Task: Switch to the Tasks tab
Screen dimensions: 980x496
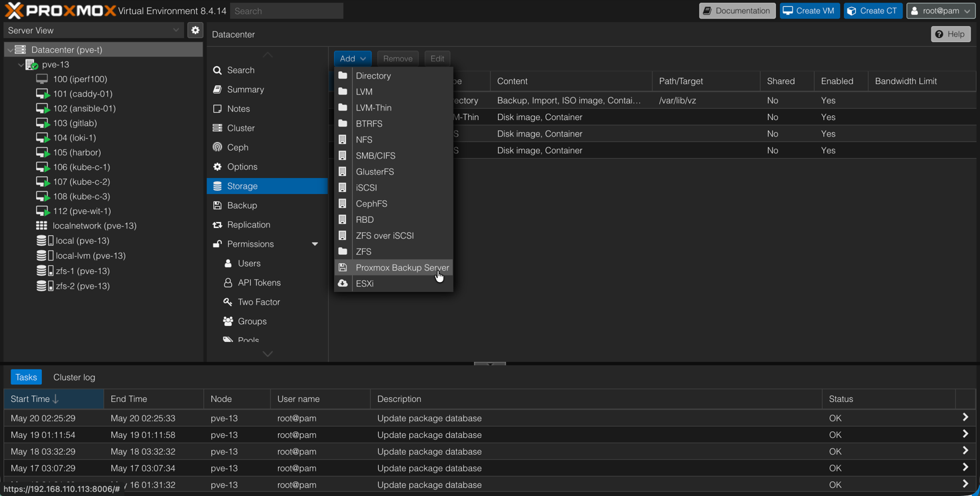Action: (26, 377)
